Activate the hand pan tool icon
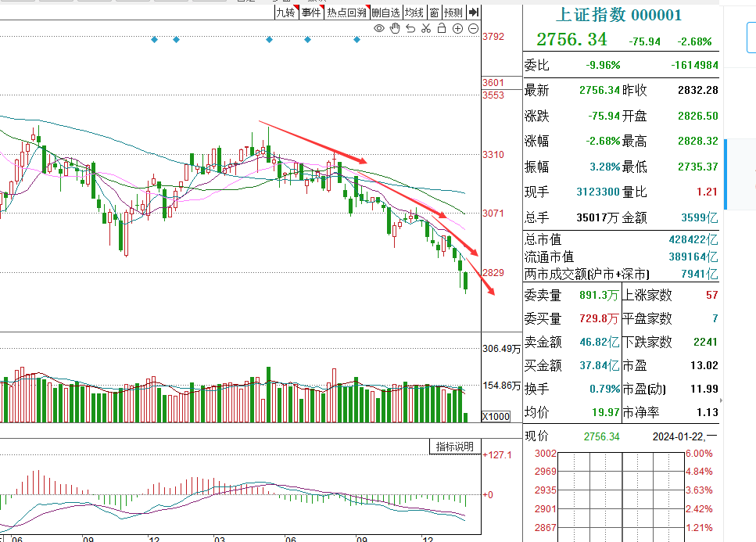 click(x=394, y=27)
